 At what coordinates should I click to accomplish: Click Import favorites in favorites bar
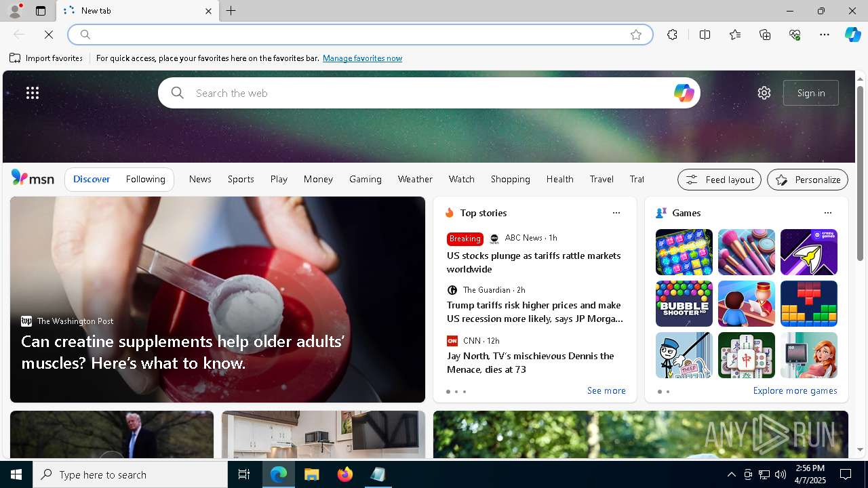point(46,58)
